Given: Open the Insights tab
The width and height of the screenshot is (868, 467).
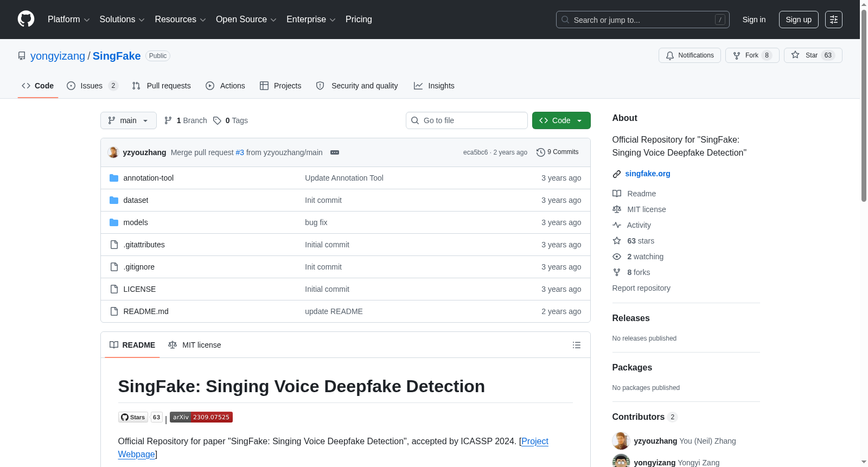Looking at the screenshot, I should [434, 86].
